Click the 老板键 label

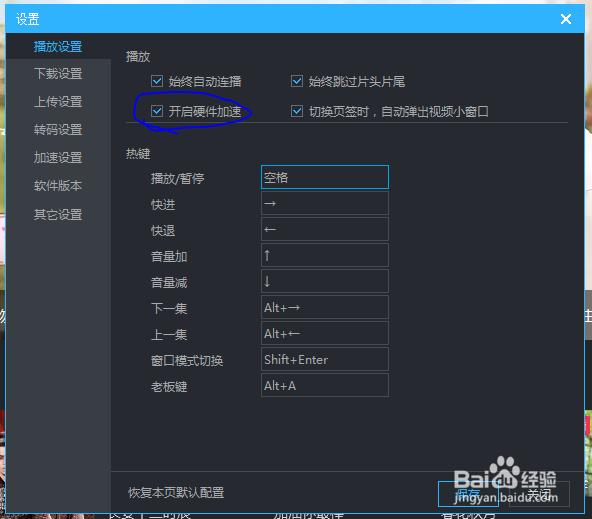pyautogui.click(x=169, y=387)
